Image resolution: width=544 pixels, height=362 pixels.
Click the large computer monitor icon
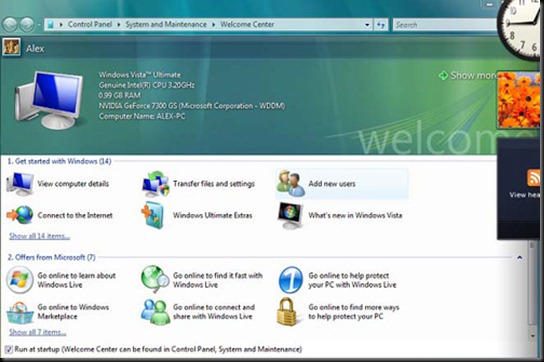(x=49, y=101)
